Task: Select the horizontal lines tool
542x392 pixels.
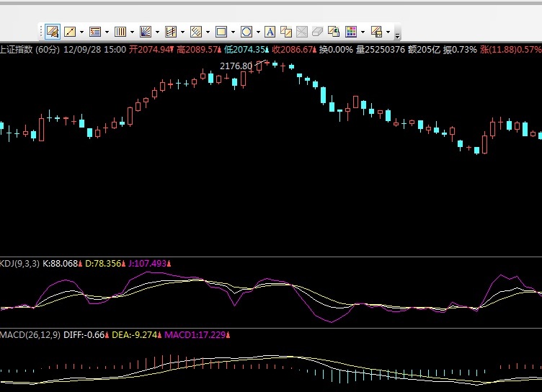Action: [x=95, y=32]
